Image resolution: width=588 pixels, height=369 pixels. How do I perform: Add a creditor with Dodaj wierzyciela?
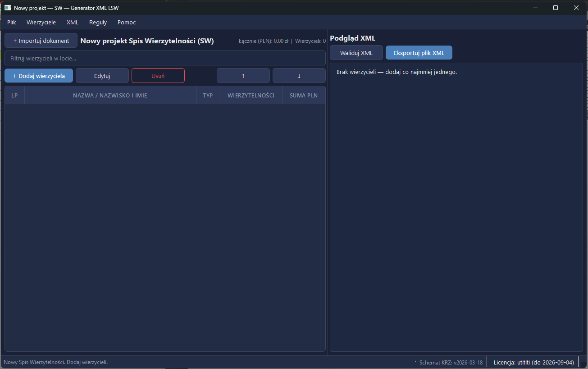(x=39, y=76)
